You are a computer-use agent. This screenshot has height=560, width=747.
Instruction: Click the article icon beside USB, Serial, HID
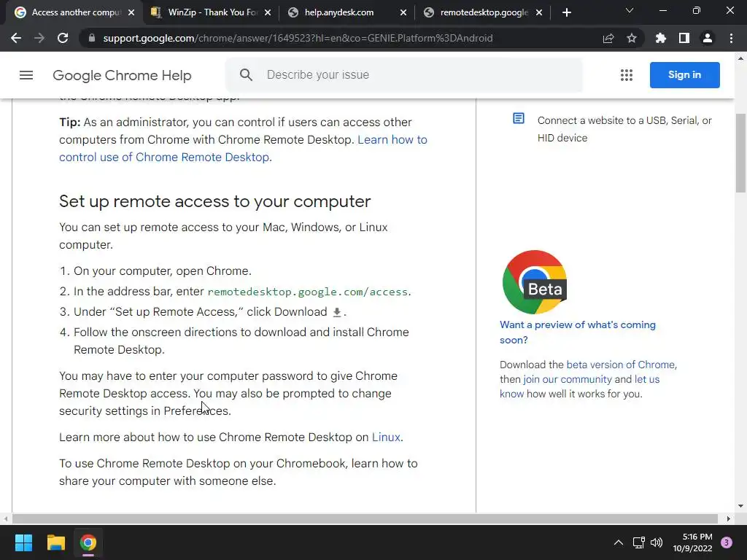coord(519,118)
